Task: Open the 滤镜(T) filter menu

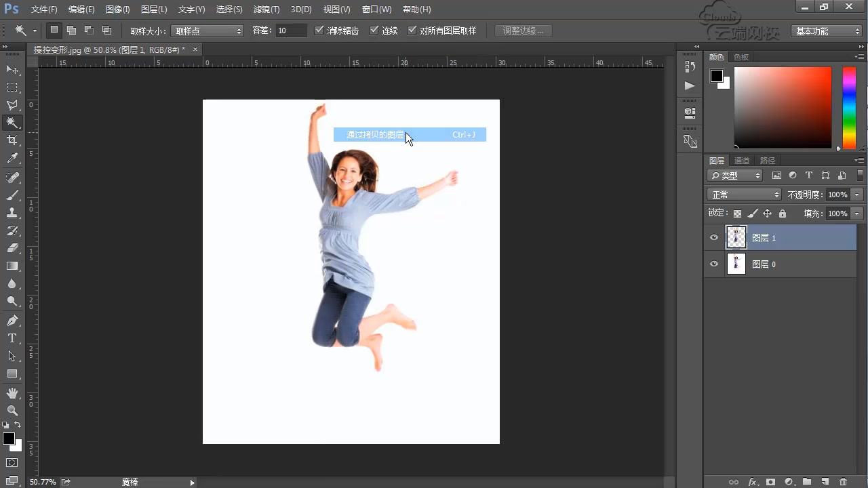Action: point(266,9)
